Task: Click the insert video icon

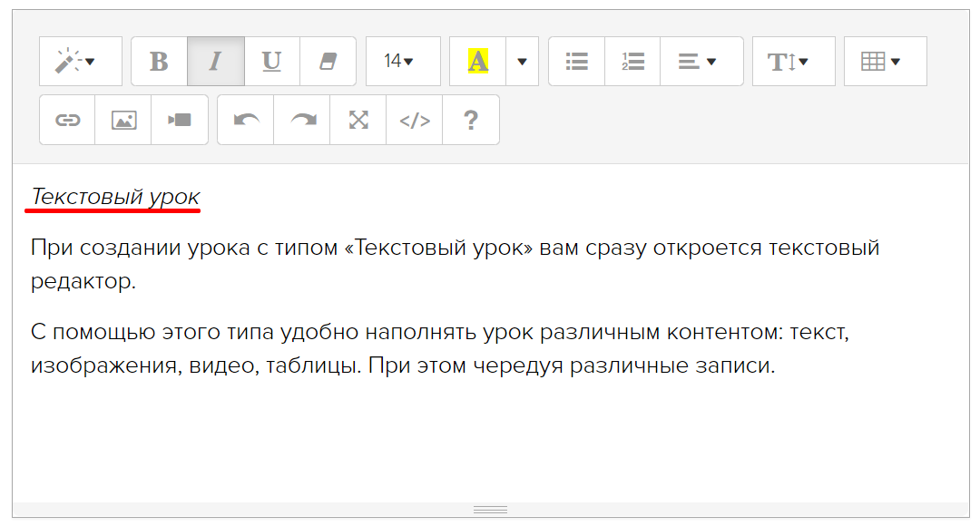Action: [x=179, y=120]
